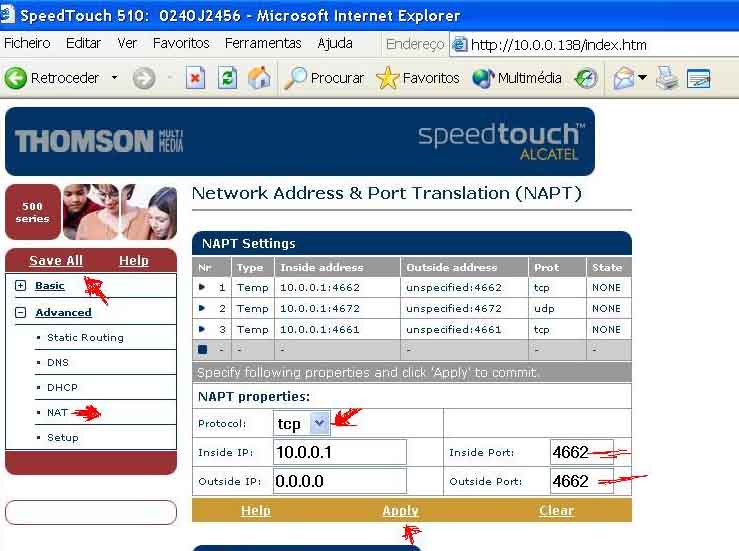
Task: Open the Ficheiro menu
Action: tap(27, 43)
